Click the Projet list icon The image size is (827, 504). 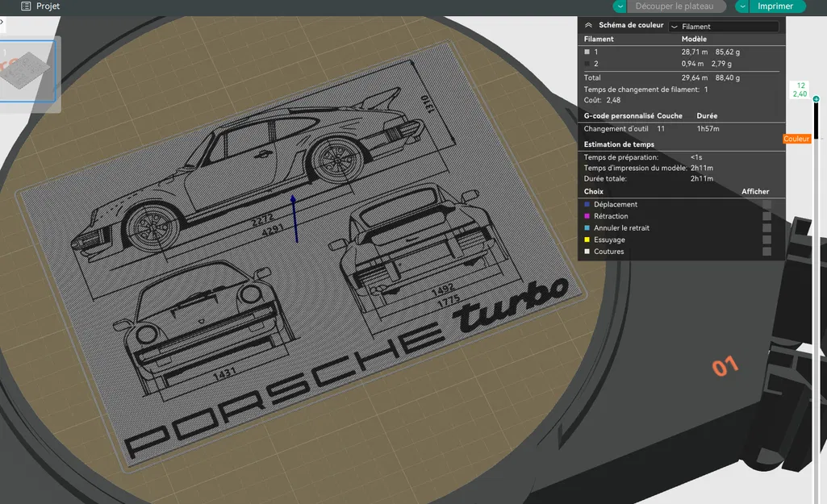click(x=26, y=6)
